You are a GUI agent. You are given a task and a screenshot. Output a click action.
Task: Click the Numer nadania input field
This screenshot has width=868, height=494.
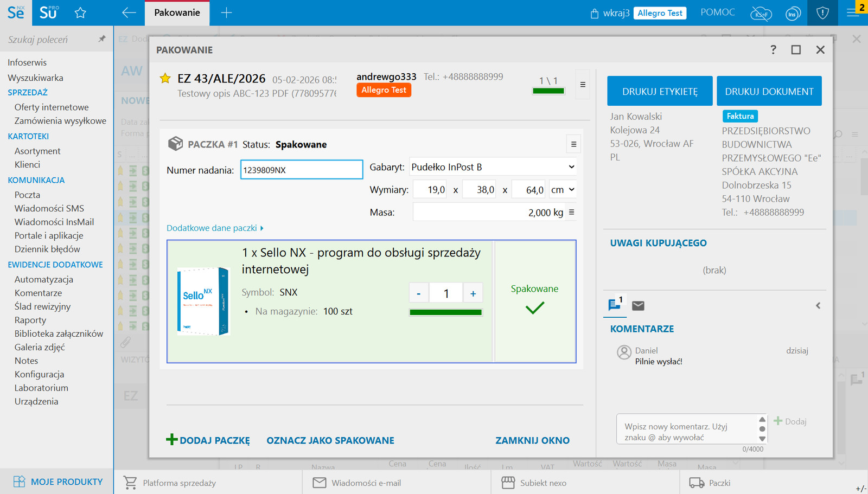click(301, 170)
